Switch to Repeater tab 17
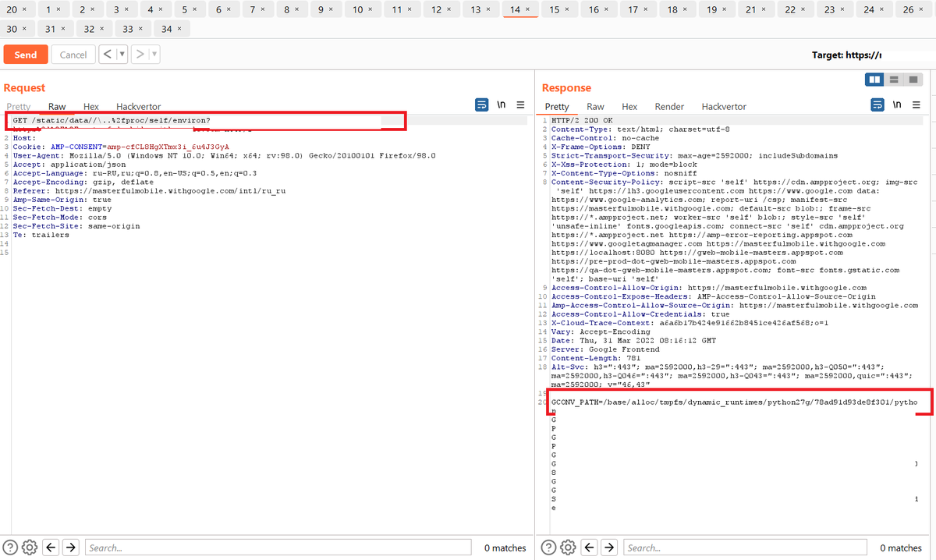Viewport: 936px width, 560px height. click(x=633, y=9)
